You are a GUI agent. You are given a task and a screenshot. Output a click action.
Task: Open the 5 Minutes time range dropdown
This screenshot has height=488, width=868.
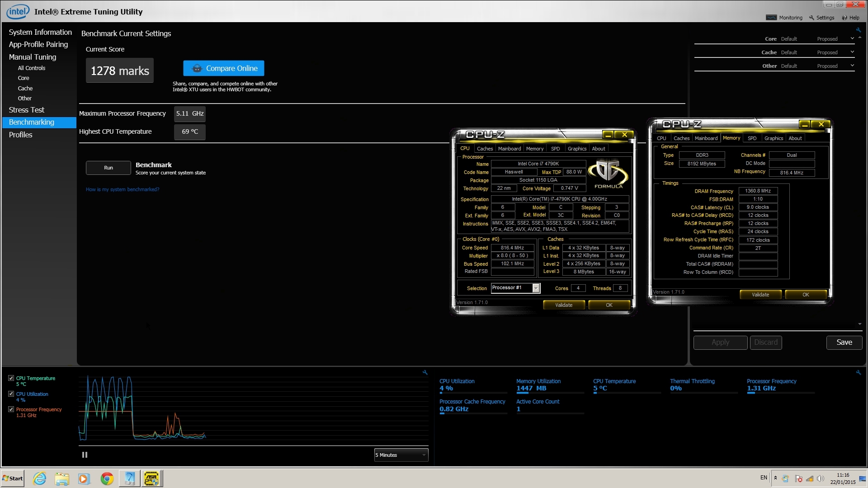(x=401, y=455)
